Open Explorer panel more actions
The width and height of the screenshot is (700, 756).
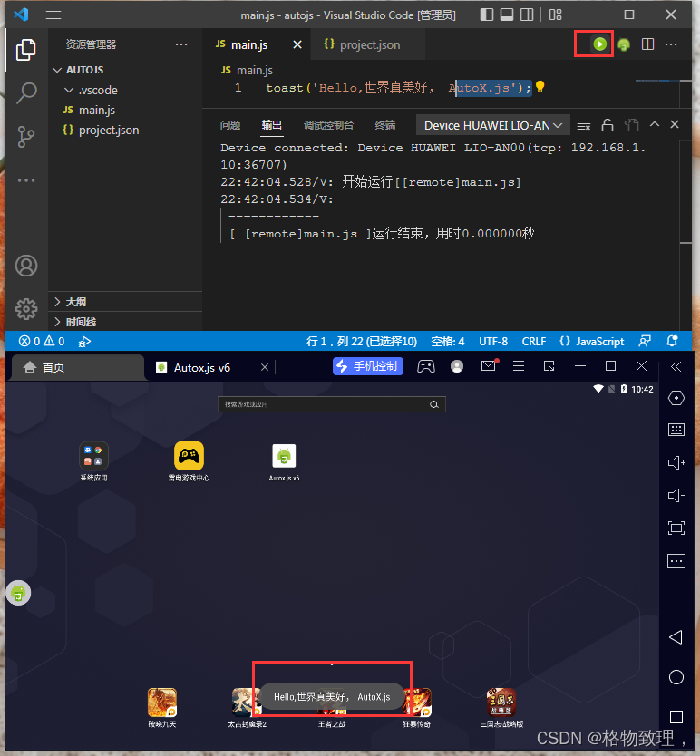(x=181, y=44)
